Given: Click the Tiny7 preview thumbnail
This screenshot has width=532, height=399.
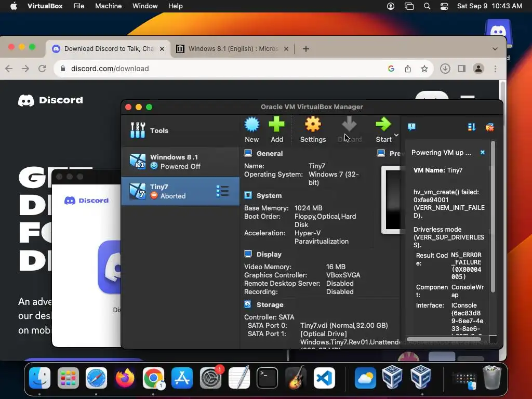Looking at the screenshot, I should pyautogui.click(x=391, y=200).
